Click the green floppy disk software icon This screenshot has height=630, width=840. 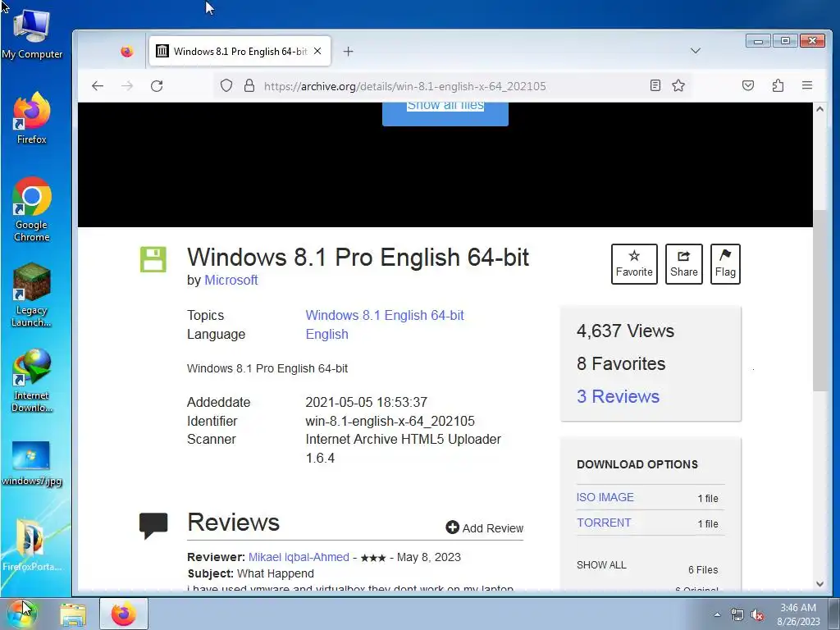pyautogui.click(x=153, y=260)
